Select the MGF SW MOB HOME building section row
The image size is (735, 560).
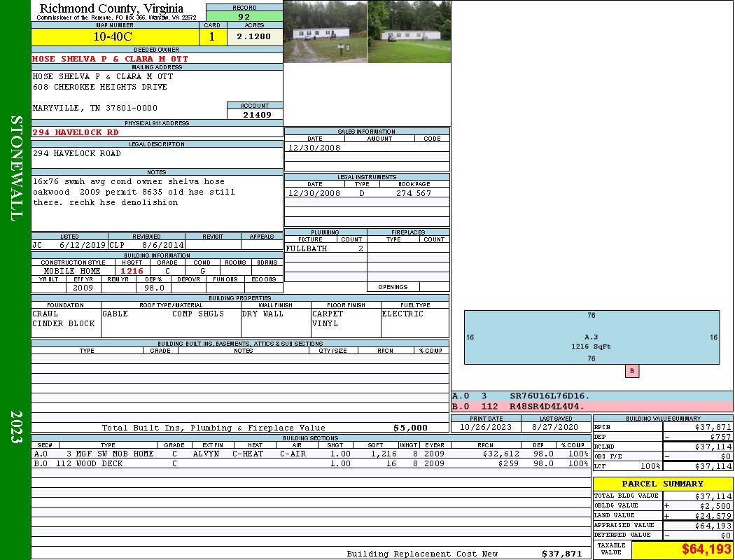pyautogui.click(x=310, y=454)
